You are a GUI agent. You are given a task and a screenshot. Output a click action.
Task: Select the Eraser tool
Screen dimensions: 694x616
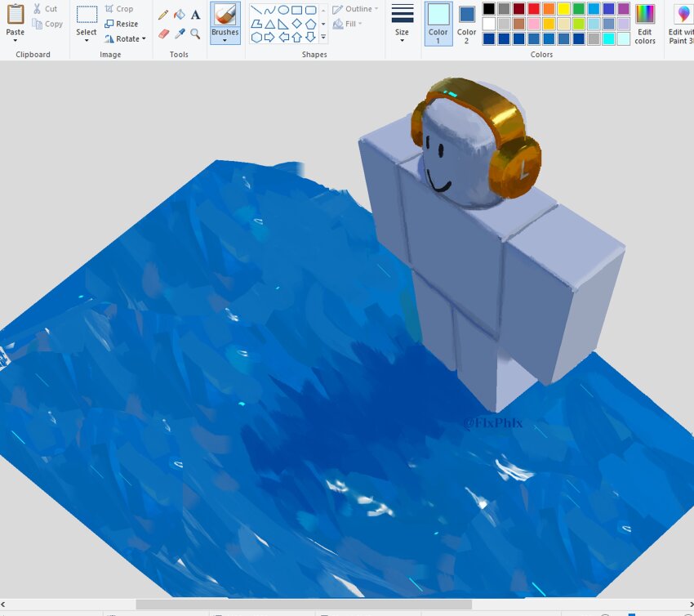tap(163, 33)
